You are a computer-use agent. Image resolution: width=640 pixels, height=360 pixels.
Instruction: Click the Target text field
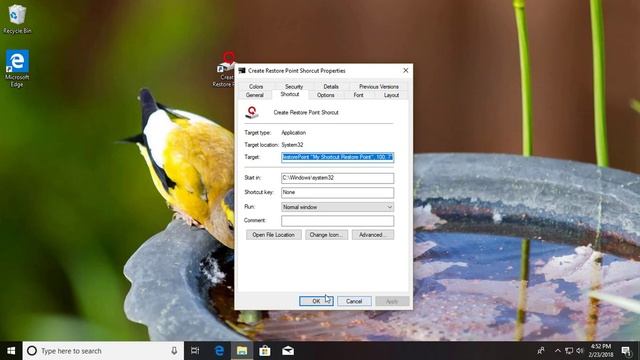point(338,157)
